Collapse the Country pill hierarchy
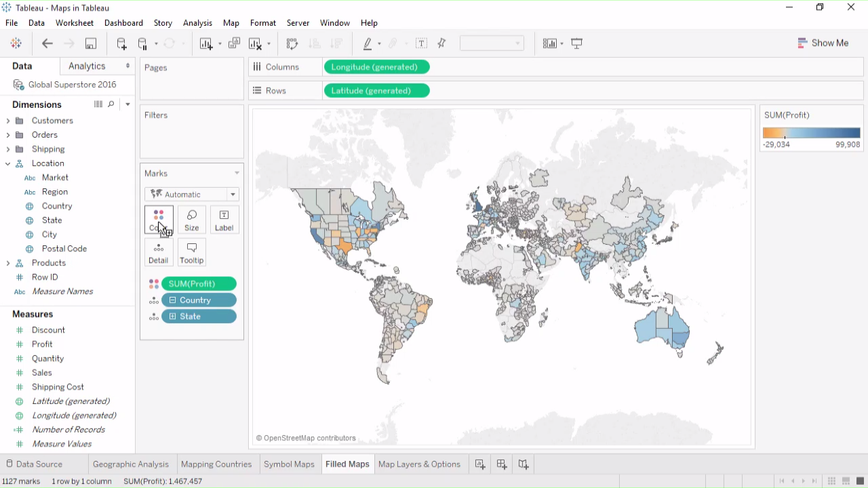The image size is (868, 488). [x=173, y=300]
